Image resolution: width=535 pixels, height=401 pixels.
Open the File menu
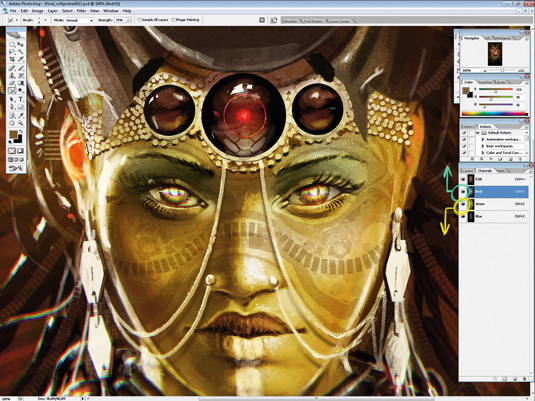pos(13,11)
